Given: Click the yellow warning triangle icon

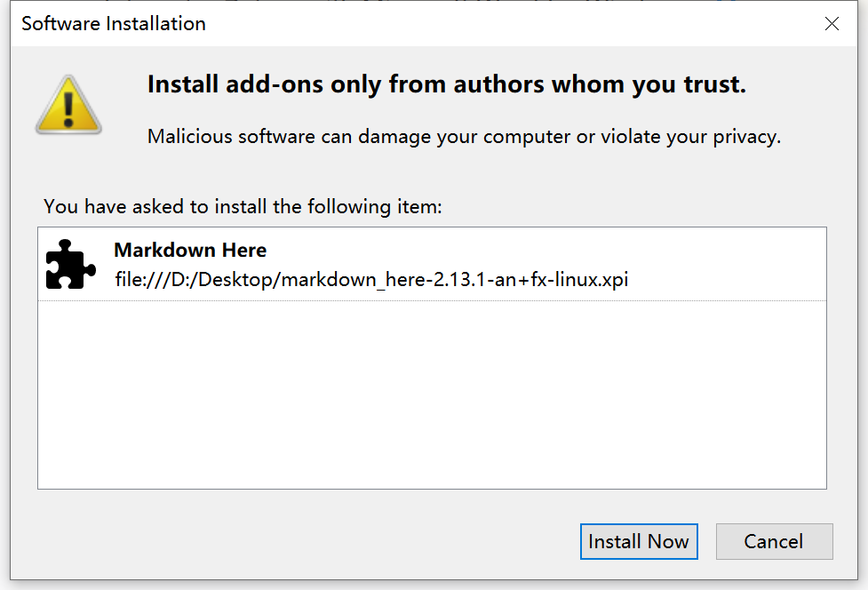Looking at the screenshot, I should click(x=68, y=105).
